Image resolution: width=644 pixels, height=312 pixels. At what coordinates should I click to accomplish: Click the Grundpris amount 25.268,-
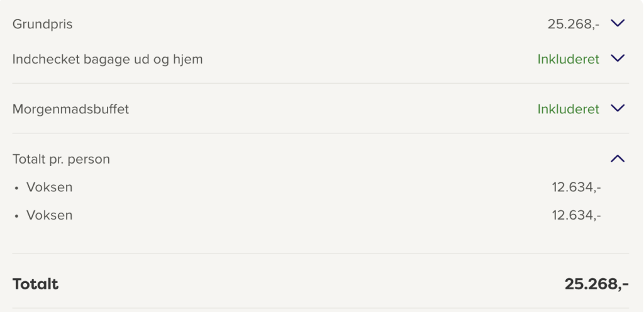click(574, 25)
